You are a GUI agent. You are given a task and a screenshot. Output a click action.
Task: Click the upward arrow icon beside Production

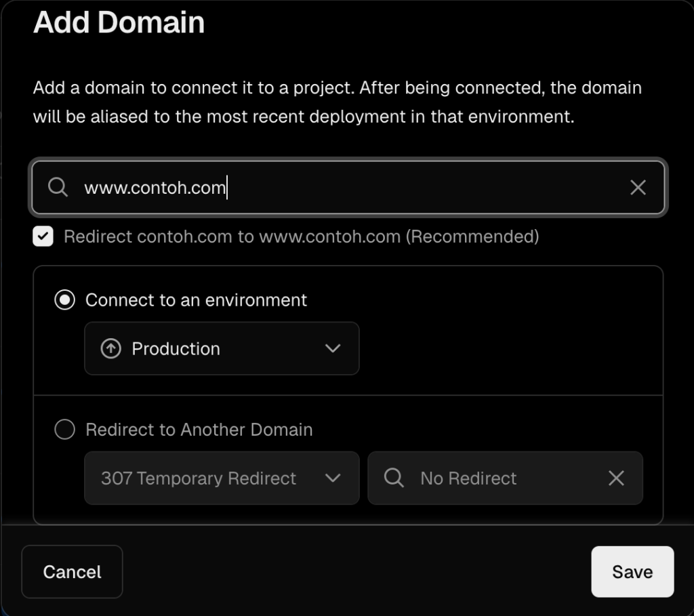110,349
